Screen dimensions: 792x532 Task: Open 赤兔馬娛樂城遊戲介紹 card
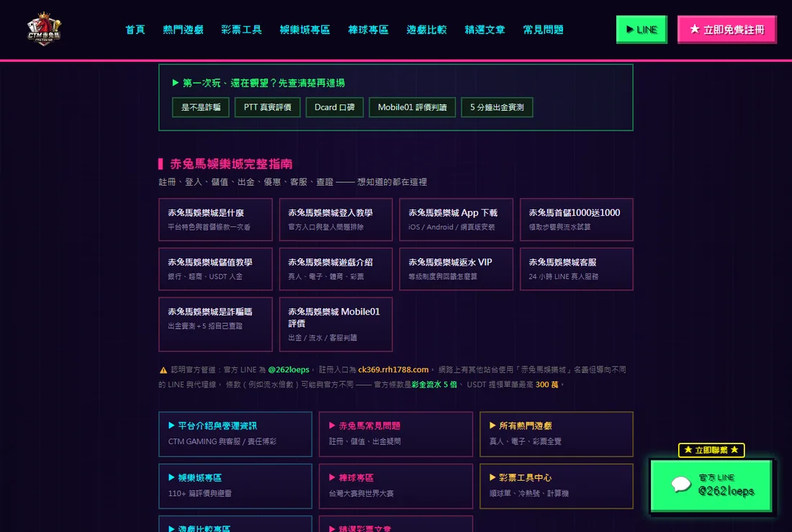336,269
